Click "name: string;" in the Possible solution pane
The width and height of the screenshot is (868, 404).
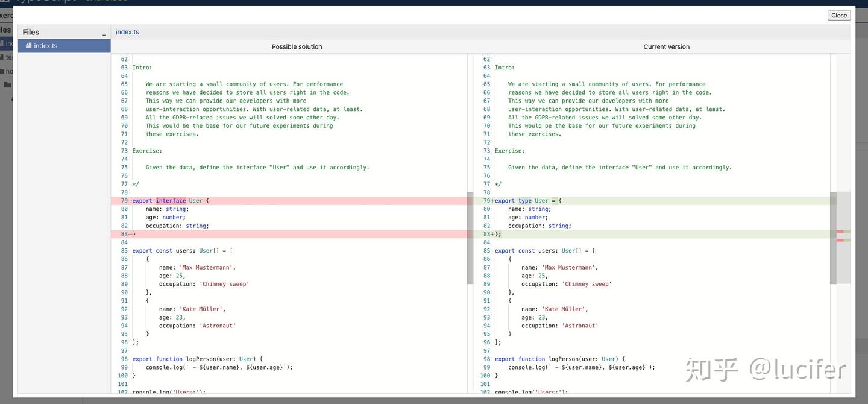point(167,209)
